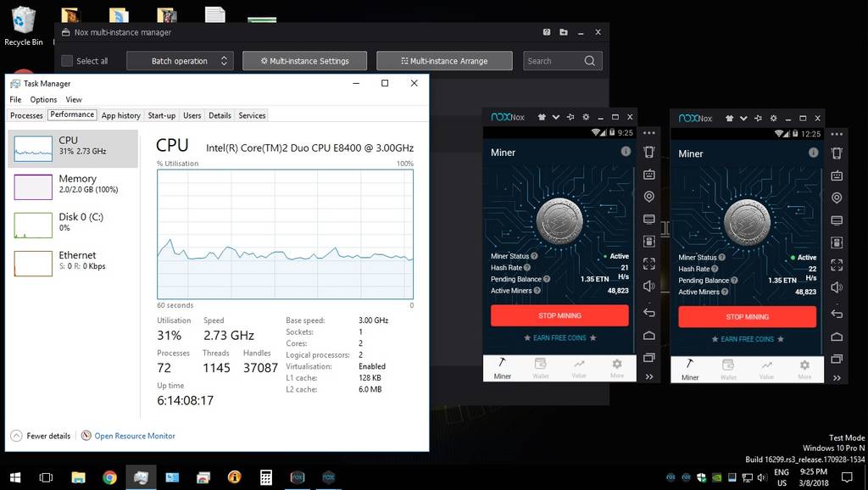Click volume icon in left Nox sidebar (9:25)
868x490 pixels.
click(649, 286)
